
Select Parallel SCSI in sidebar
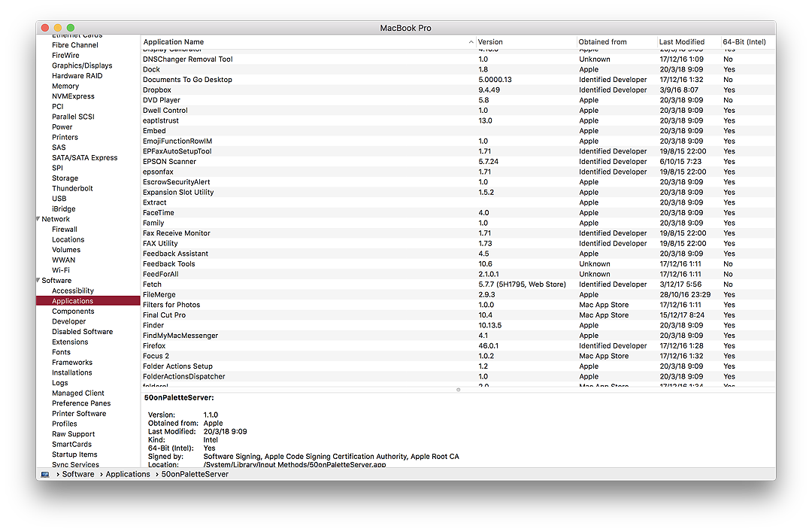pyautogui.click(x=73, y=117)
